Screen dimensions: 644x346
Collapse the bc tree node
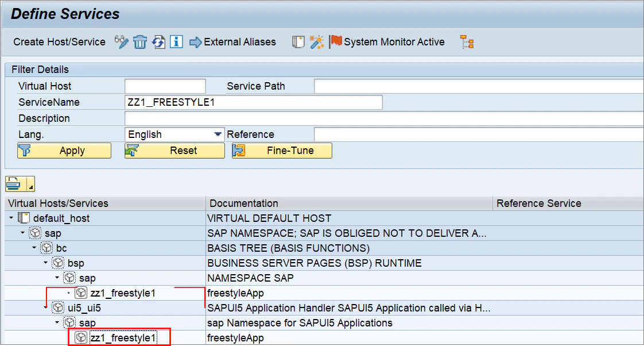click(x=34, y=248)
